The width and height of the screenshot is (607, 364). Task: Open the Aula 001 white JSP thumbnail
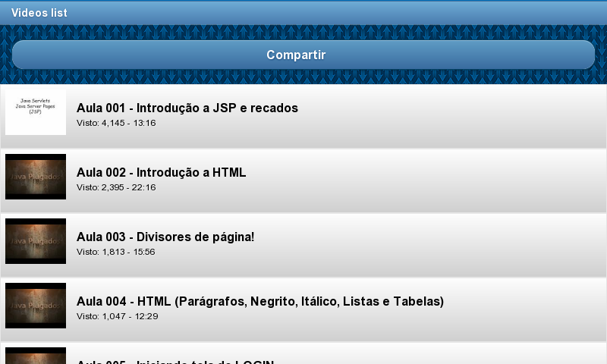coord(36,112)
